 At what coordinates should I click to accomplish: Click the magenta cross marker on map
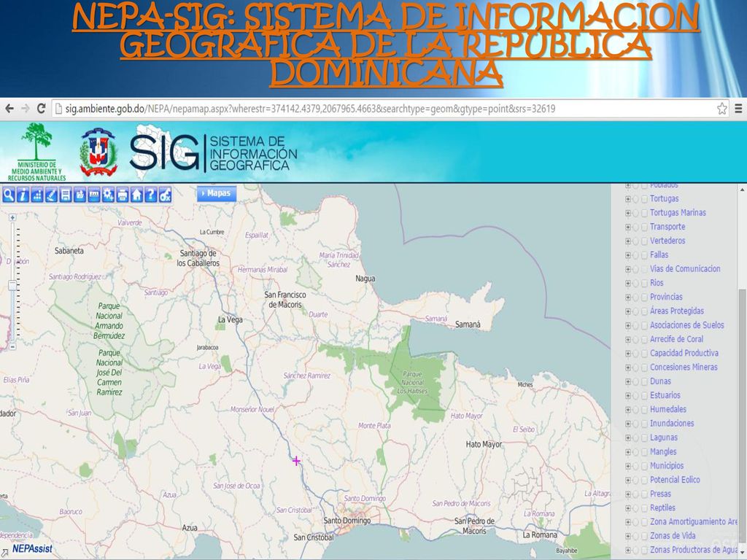point(296,461)
